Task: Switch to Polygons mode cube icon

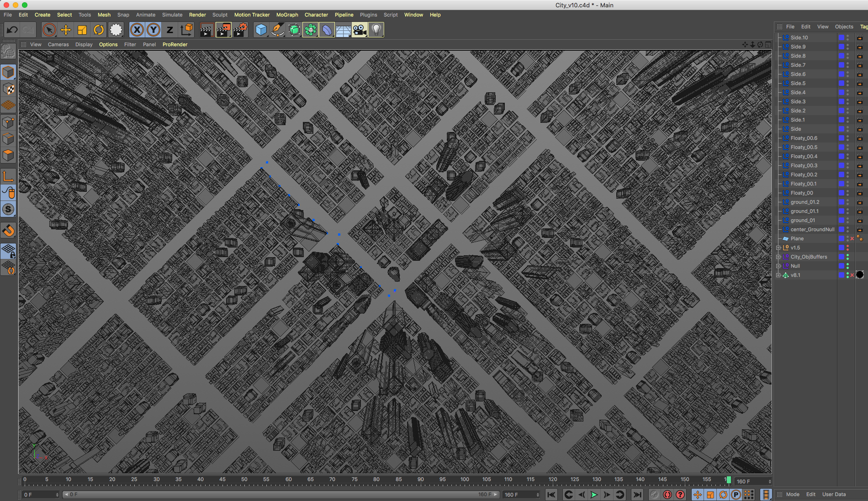Action: point(8,155)
